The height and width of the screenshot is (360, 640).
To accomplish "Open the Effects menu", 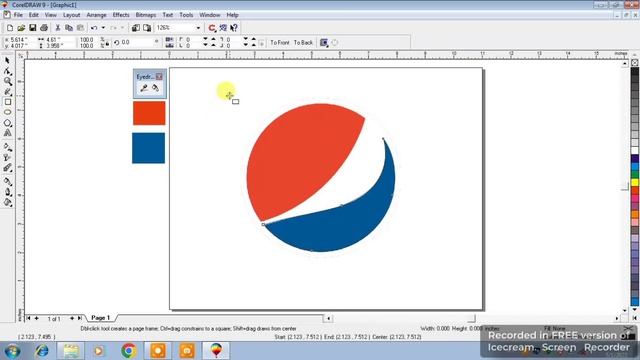I will 121,15.
